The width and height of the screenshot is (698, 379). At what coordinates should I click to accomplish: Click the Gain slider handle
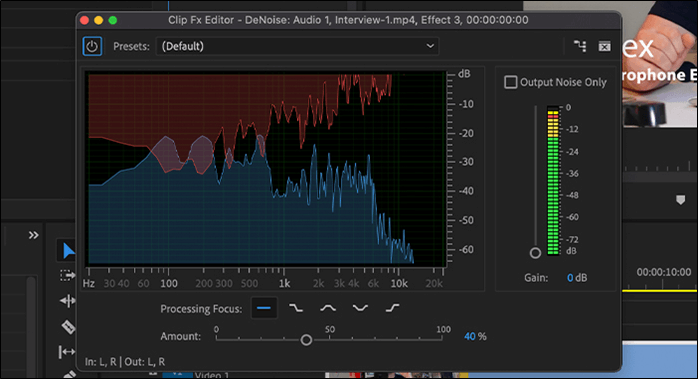click(x=536, y=253)
